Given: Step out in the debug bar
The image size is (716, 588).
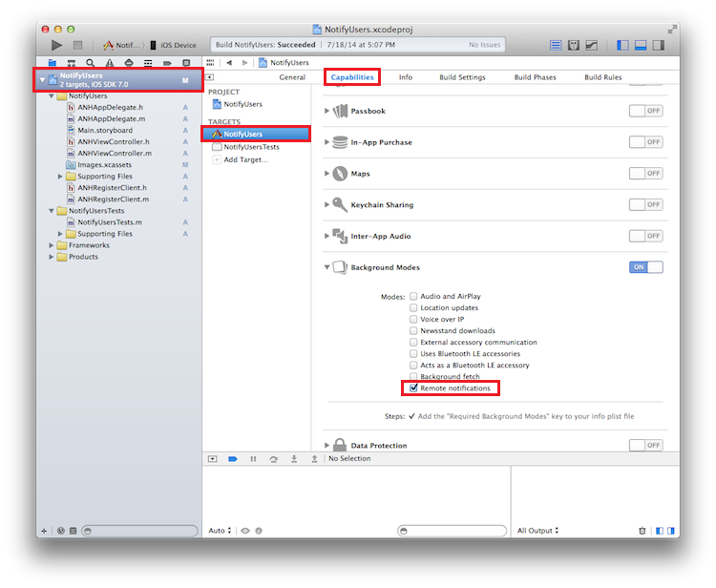Looking at the screenshot, I should (x=314, y=459).
